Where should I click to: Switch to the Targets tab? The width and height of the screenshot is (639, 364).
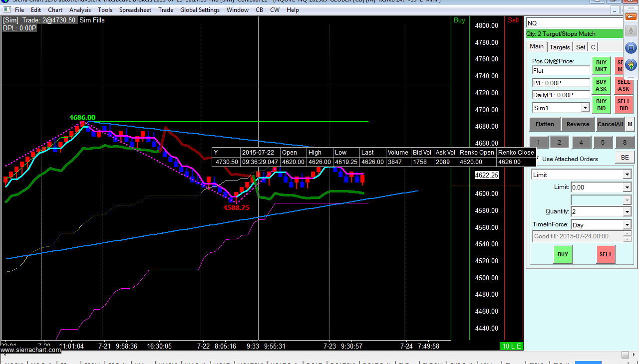click(560, 47)
